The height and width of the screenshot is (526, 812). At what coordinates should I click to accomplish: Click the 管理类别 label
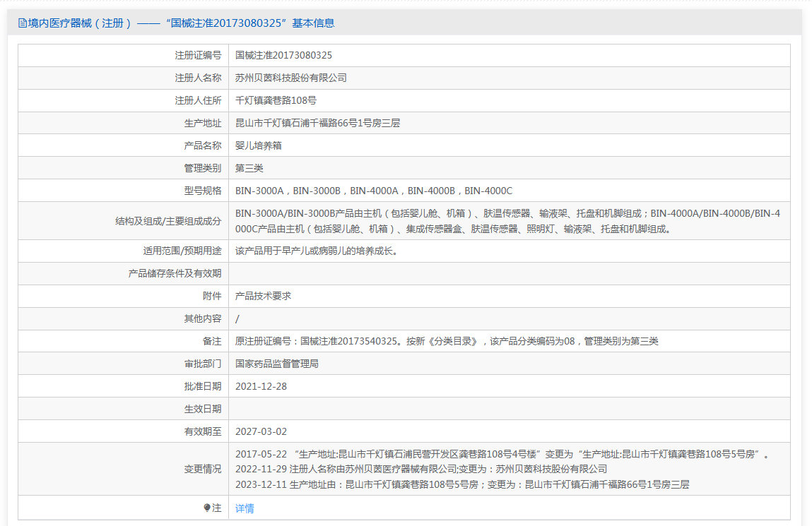[203, 168]
